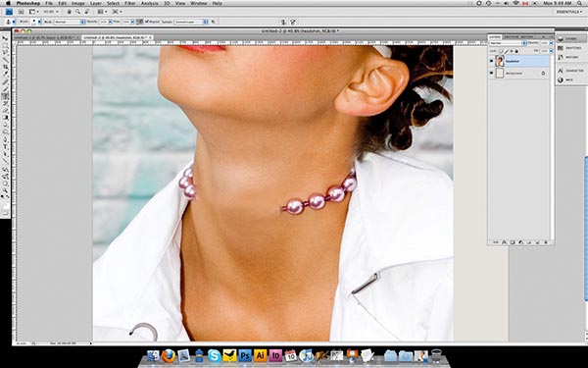Viewport: 588px width, 368px height.
Task: Hide the Headshot layer using its eye
Action: point(492,61)
